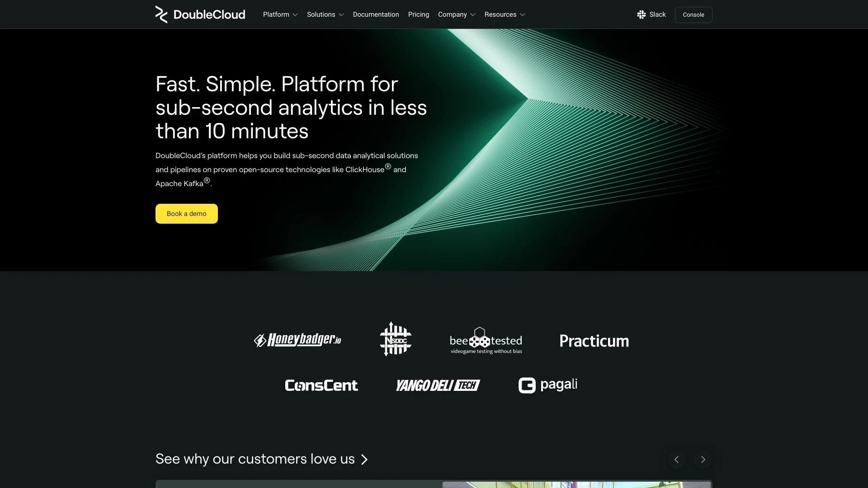Open the Documentation menu item
868x488 pixels.
[376, 14]
